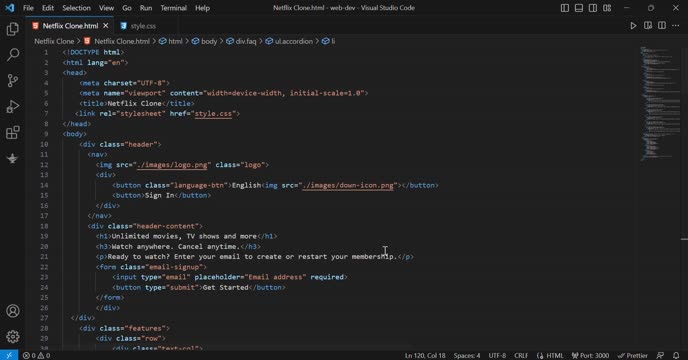
Task: Open the notifications bell
Action: (x=676, y=355)
